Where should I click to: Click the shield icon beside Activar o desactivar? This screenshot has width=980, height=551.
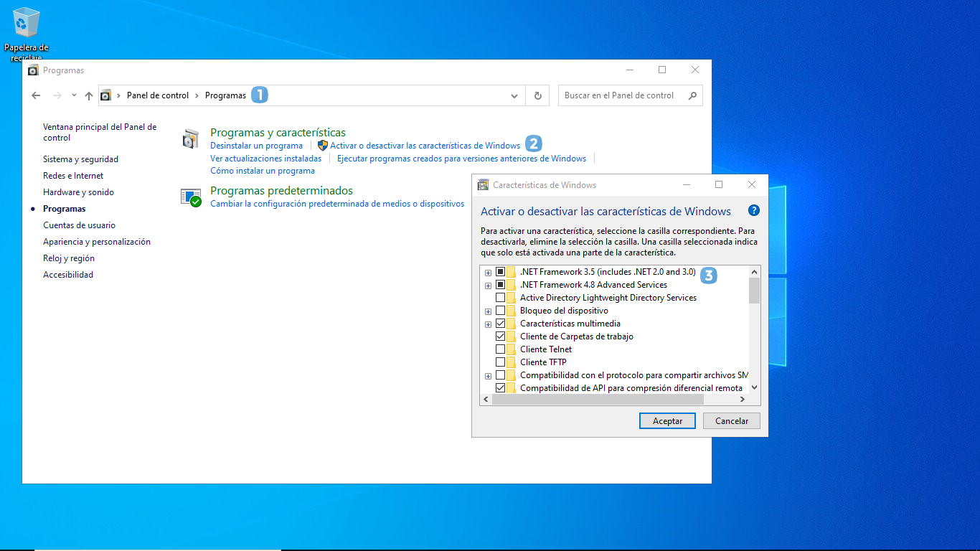[x=323, y=146]
